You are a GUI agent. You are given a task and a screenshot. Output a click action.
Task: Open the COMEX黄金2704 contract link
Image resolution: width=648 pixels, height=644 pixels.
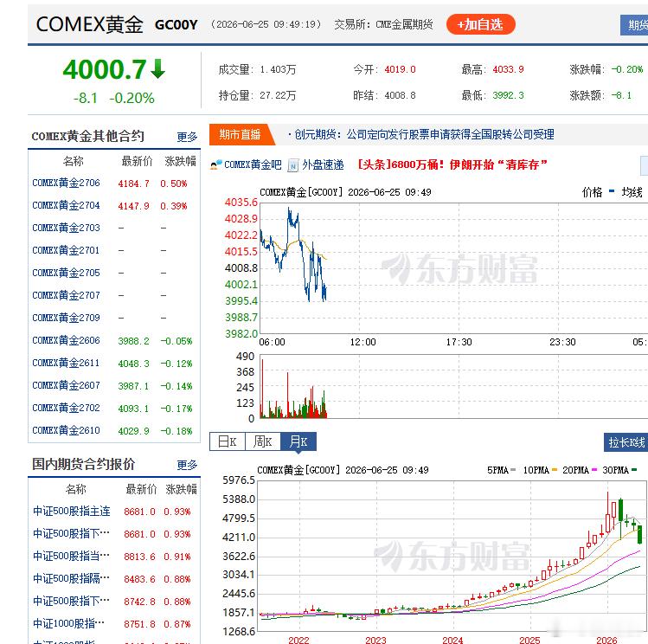click(x=66, y=205)
